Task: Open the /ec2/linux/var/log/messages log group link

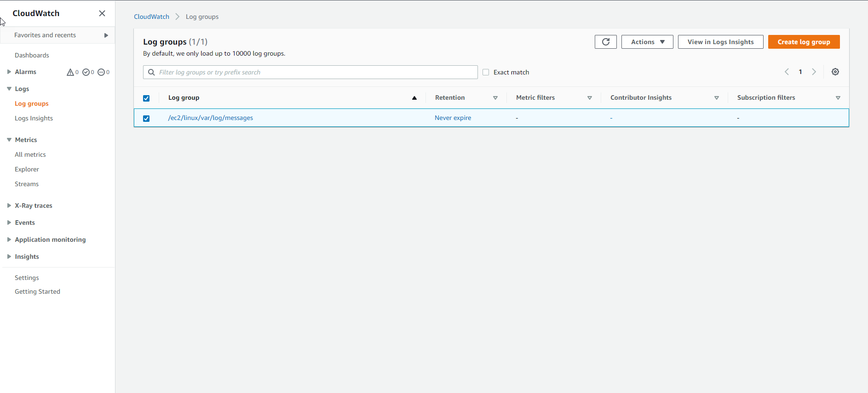Action: pyautogui.click(x=211, y=118)
